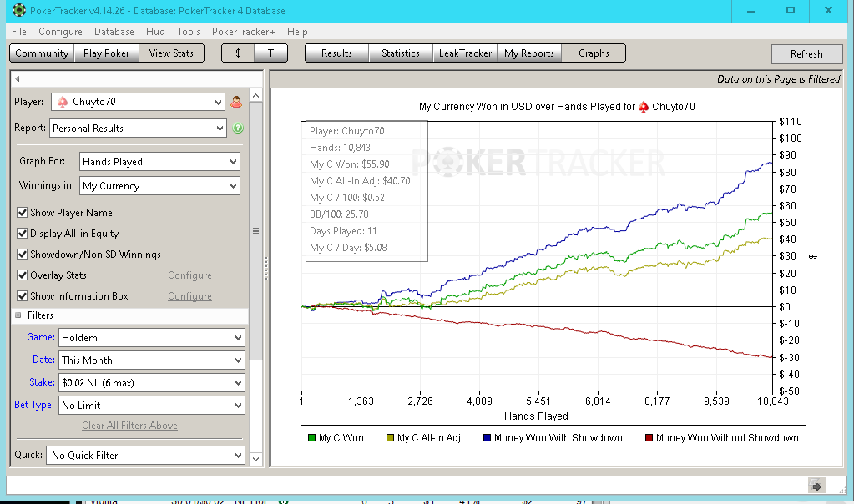Toggle Display All-in Equity checkbox
The width and height of the screenshot is (854, 504).
click(23, 234)
